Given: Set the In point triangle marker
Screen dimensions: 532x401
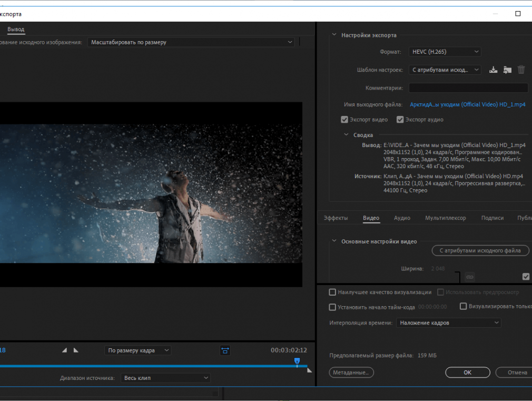Looking at the screenshot, I should pos(64,350).
